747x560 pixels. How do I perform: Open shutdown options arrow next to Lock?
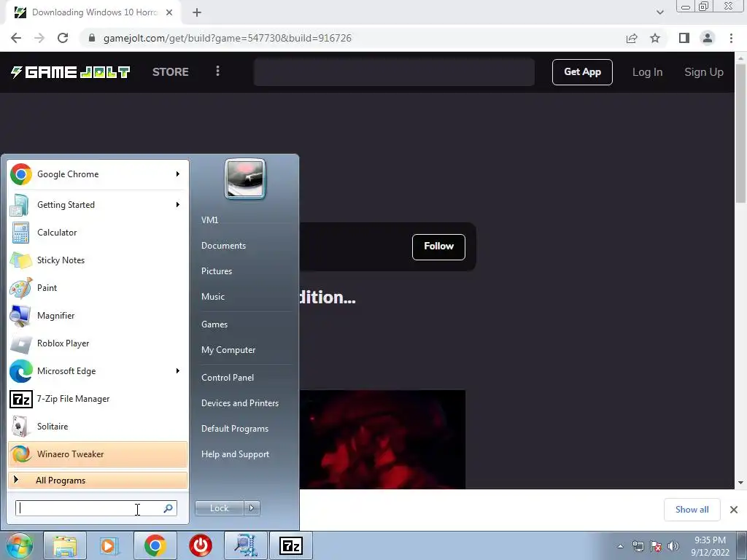252,508
